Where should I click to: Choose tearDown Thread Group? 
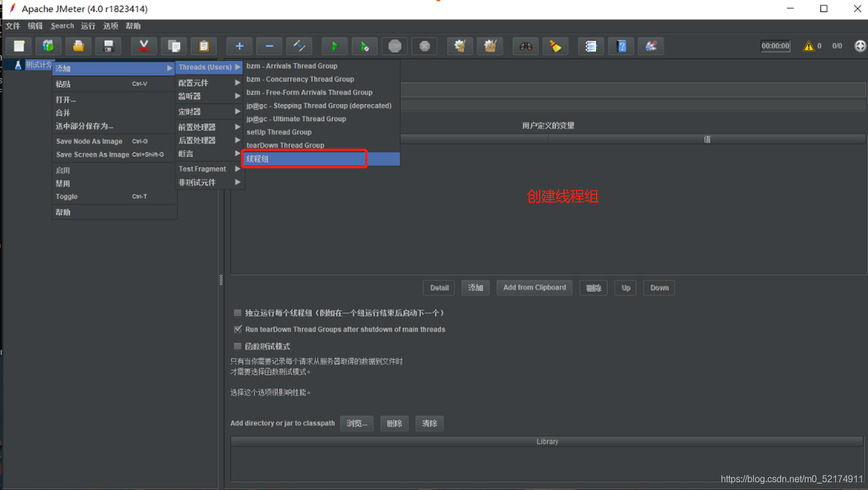(x=321, y=146)
